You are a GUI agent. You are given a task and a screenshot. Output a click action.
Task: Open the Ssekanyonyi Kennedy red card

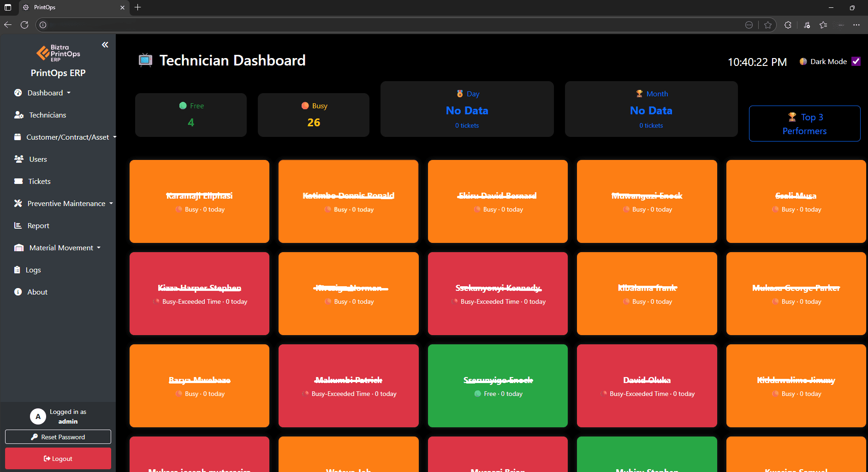(498, 294)
